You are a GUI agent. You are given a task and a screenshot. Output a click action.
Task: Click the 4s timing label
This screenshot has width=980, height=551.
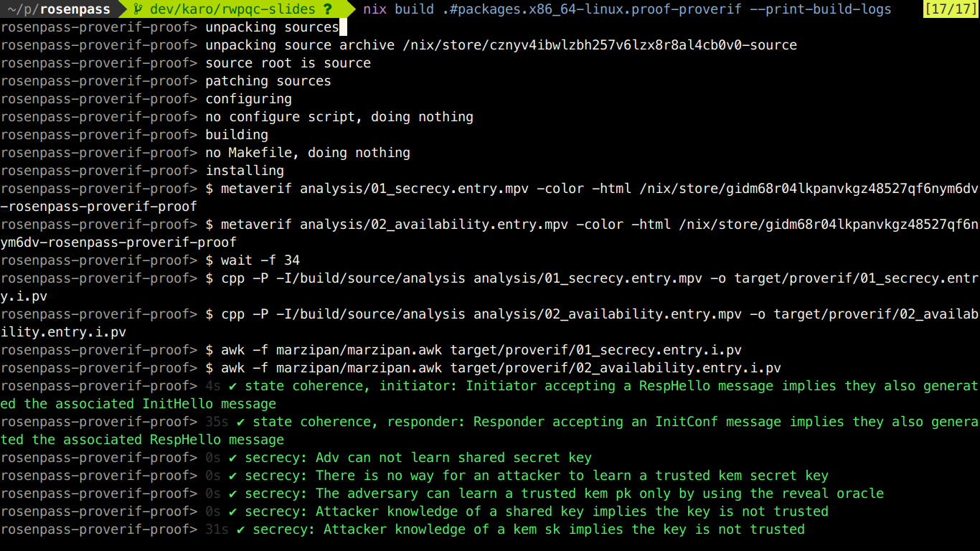tap(213, 386)
